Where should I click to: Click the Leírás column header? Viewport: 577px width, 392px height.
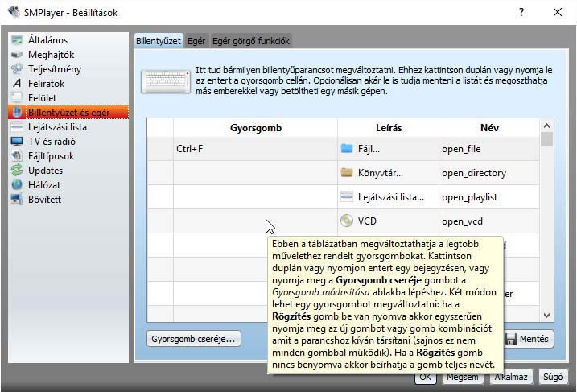tap(388, 128)
